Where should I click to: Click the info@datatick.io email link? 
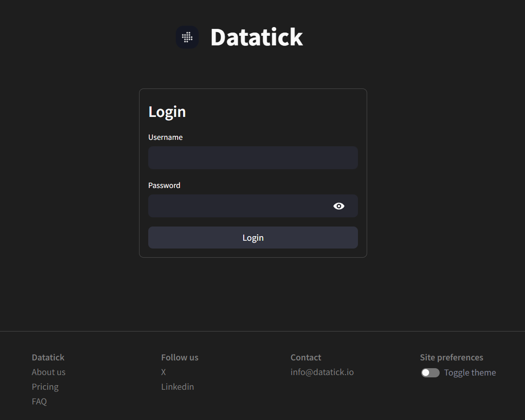click(322, 372)
